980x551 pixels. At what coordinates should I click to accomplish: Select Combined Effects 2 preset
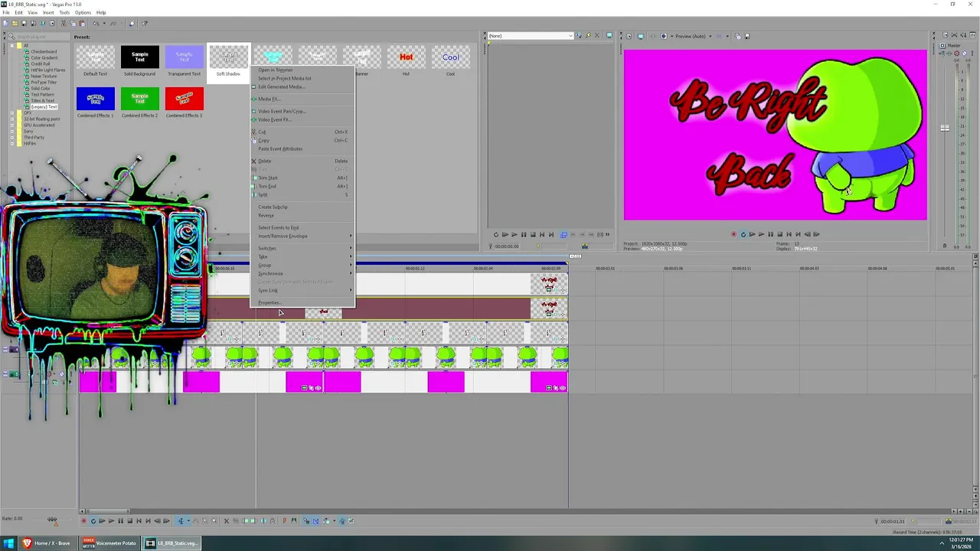click(140, 99)
